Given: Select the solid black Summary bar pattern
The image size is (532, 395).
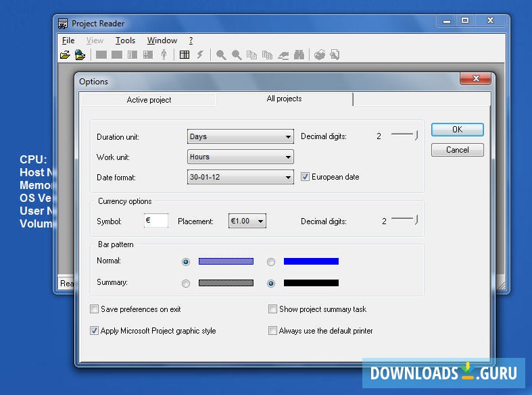Looking at the screenshot, I should click(x=271, y=284).
